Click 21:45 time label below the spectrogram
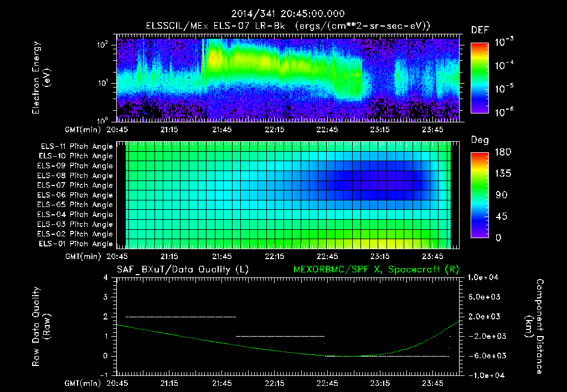Screen dimensions: 567x392 tap(221, 130)
